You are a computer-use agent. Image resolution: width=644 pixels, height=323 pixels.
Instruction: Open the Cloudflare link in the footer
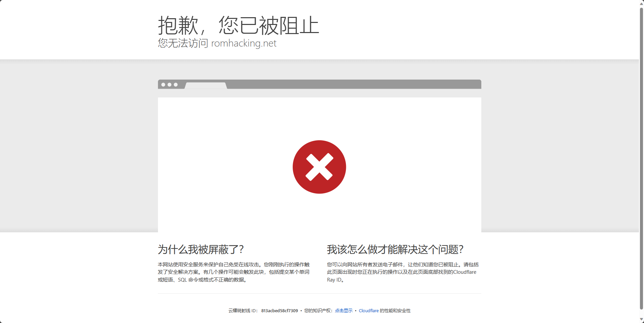point(368,311)
